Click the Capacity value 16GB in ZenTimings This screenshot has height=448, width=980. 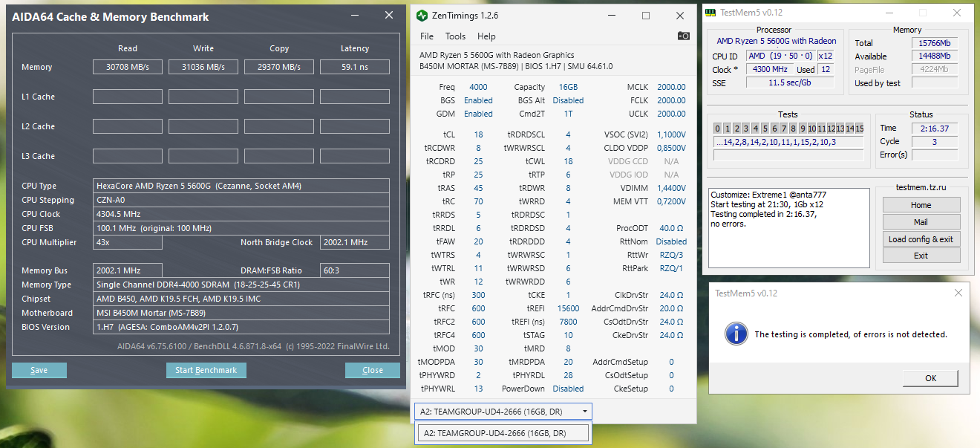tap(568, 87)
